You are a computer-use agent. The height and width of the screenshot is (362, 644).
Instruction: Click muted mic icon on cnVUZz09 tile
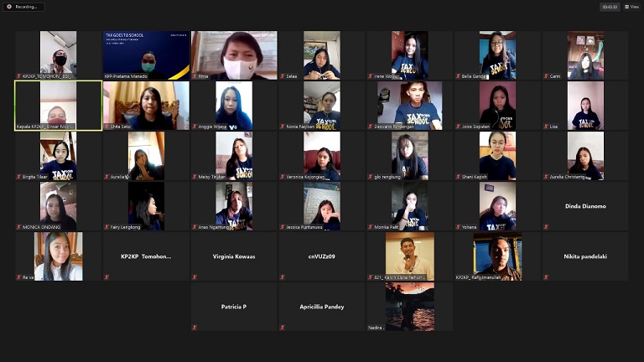(283, 277)
